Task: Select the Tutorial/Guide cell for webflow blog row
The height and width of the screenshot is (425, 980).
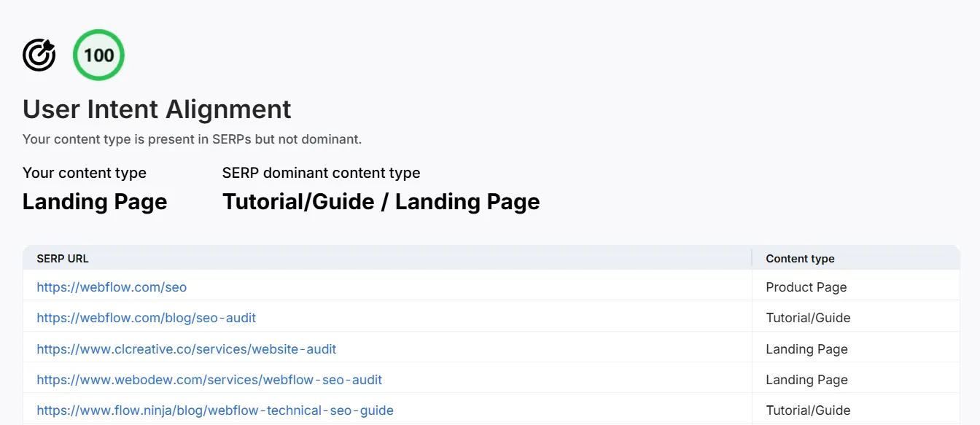Action: (x=808, y=317)
